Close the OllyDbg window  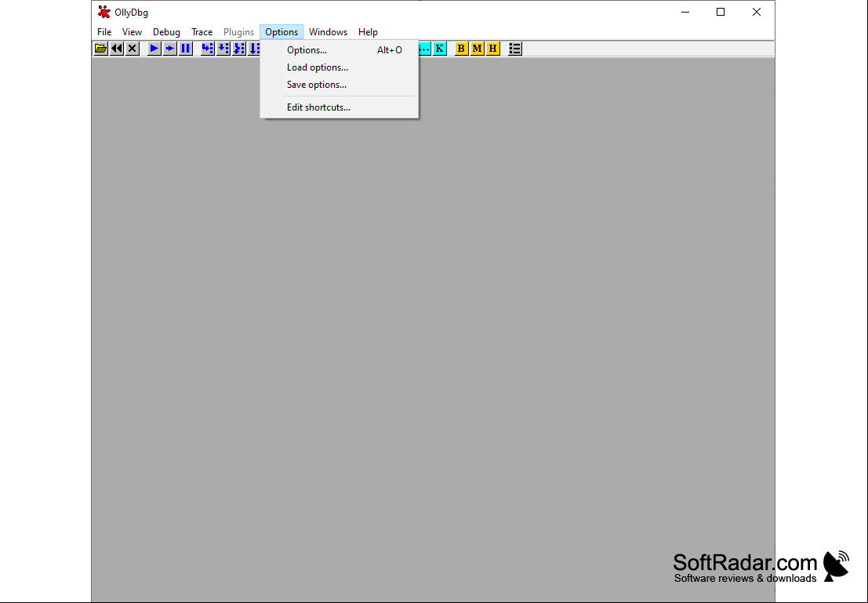(x=756, y=13)
